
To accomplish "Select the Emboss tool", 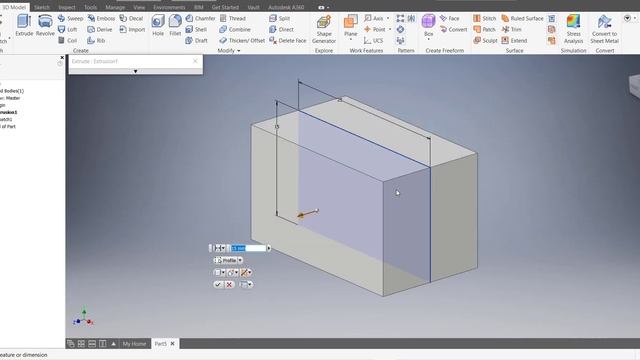I will click(x=101, y=18).
